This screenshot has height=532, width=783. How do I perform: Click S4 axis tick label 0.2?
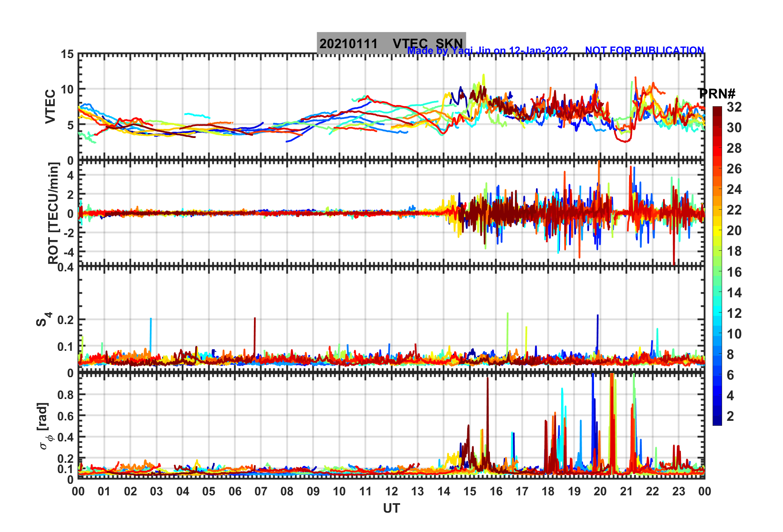pyautogui.click(x=66, y=320)
